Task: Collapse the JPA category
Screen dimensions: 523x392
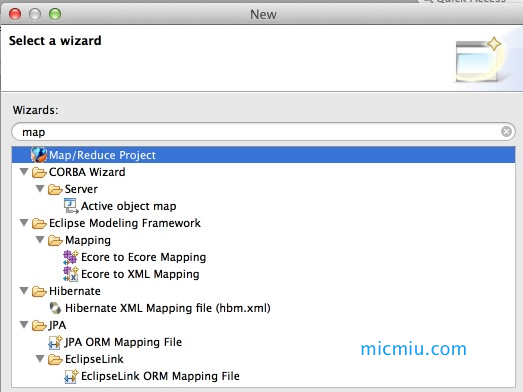Action: pyautogui.click(x=24, y=325)
